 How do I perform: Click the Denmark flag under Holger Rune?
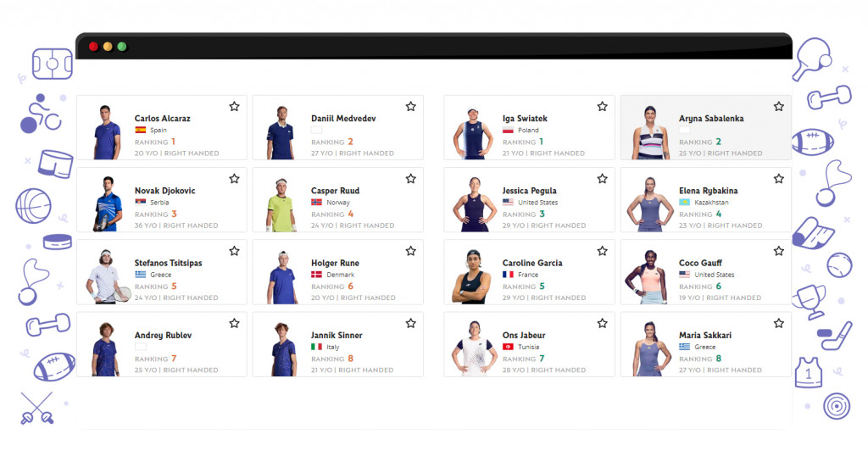[316, 275]
